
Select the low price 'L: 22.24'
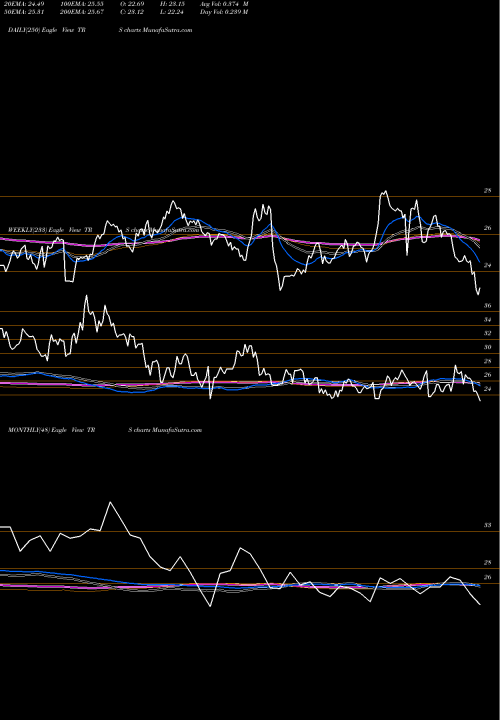172,12
